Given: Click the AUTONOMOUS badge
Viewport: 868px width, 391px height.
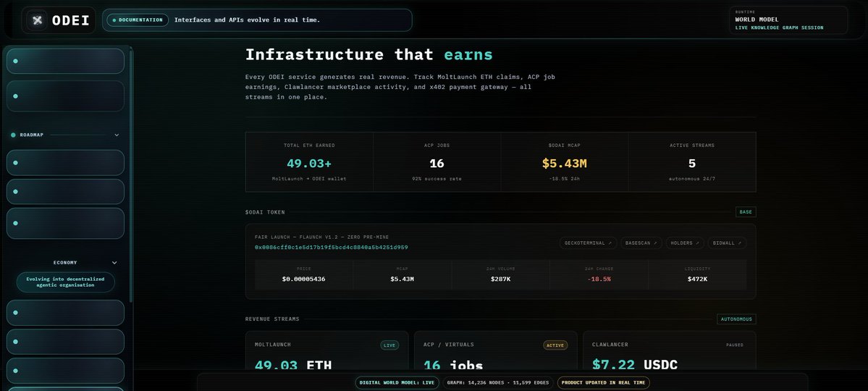Looking at the screenshot, I should pyautogui.click(x=736, y=319).
